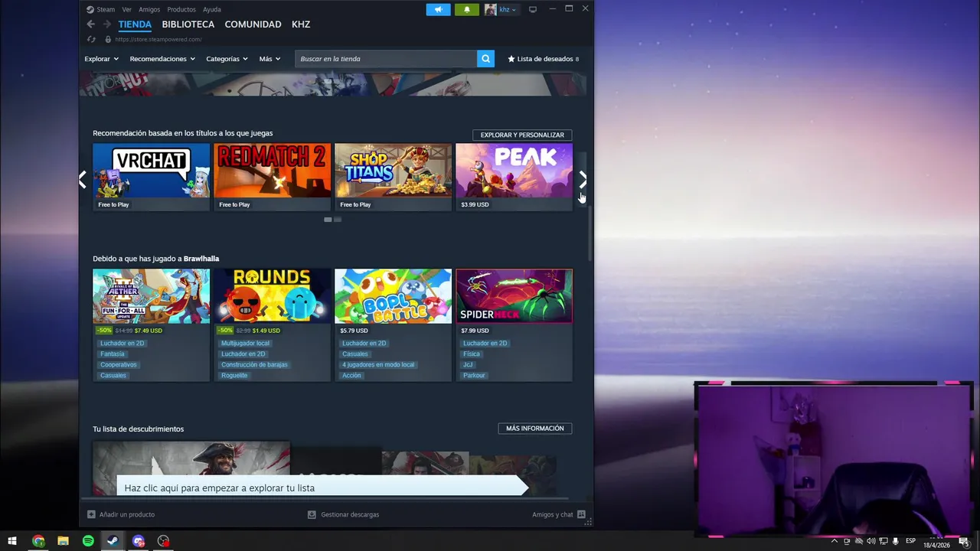Open the Redmatch 2 game thumbnail
This screenshot has width=980, height=551.
coord(273,171)
